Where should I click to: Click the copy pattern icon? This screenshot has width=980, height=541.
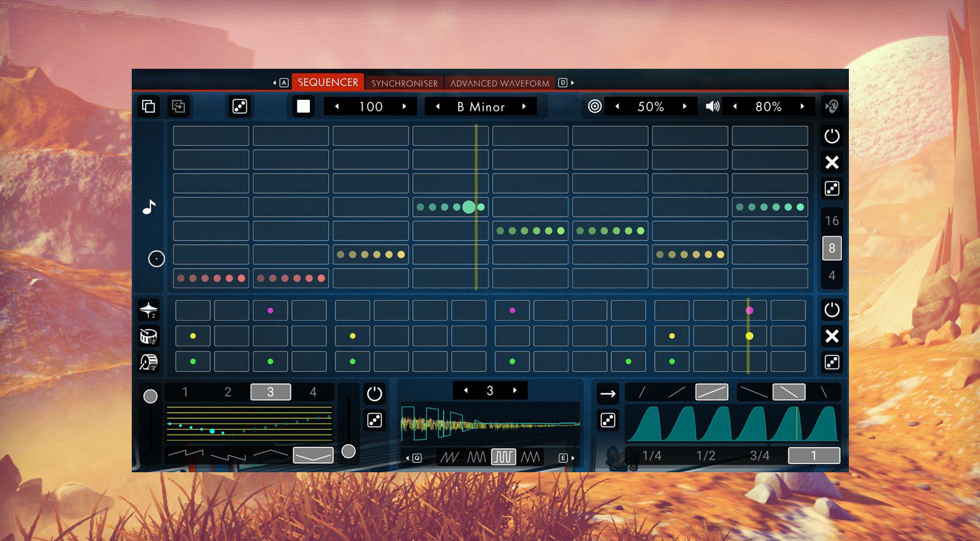click(x=148, y=106)
